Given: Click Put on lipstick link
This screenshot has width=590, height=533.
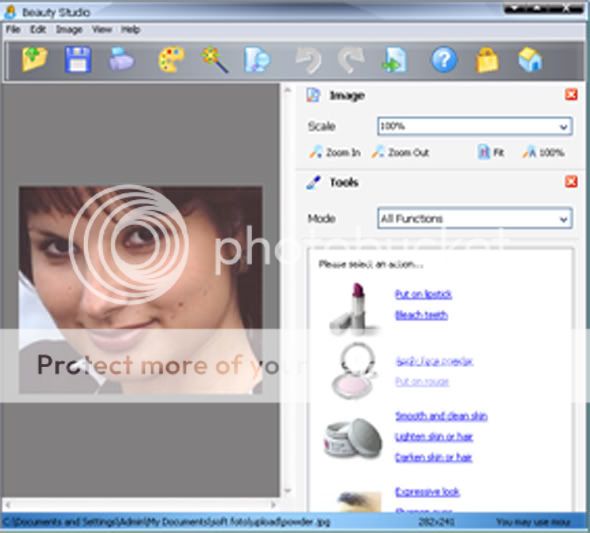Looking at the screenshot, I should click(423, 294).
